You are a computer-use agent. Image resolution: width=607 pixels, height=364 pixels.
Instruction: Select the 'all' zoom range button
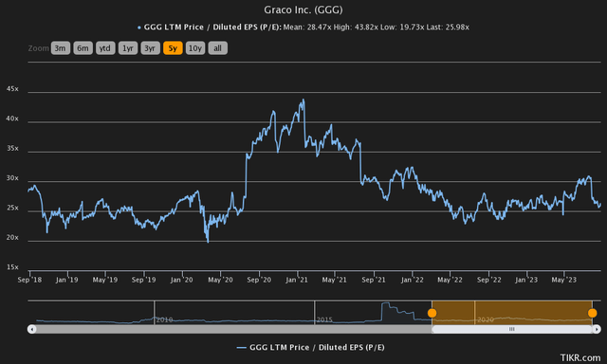(217, 48)
